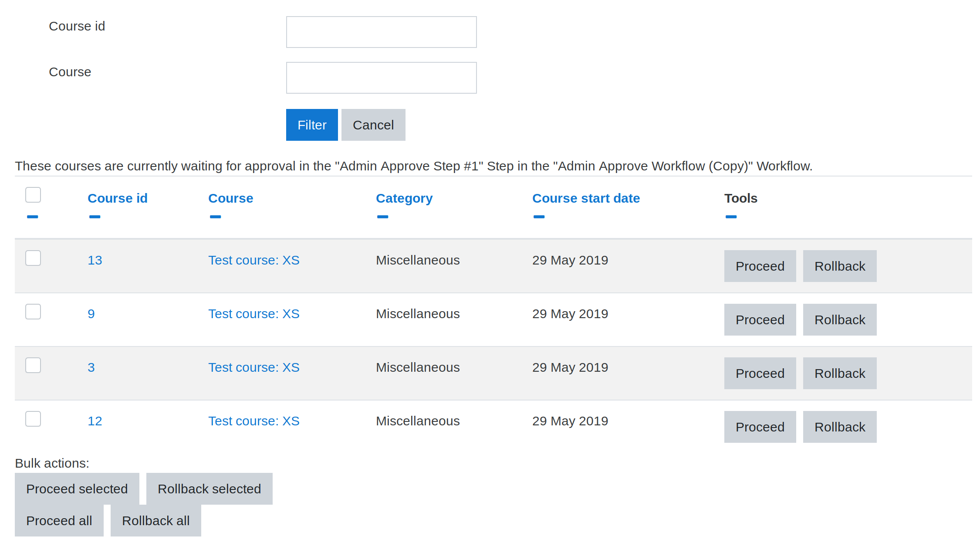Viewport: 980px width, 550px height.
Task: Proceed course id 9
Action: pos(760,320)
